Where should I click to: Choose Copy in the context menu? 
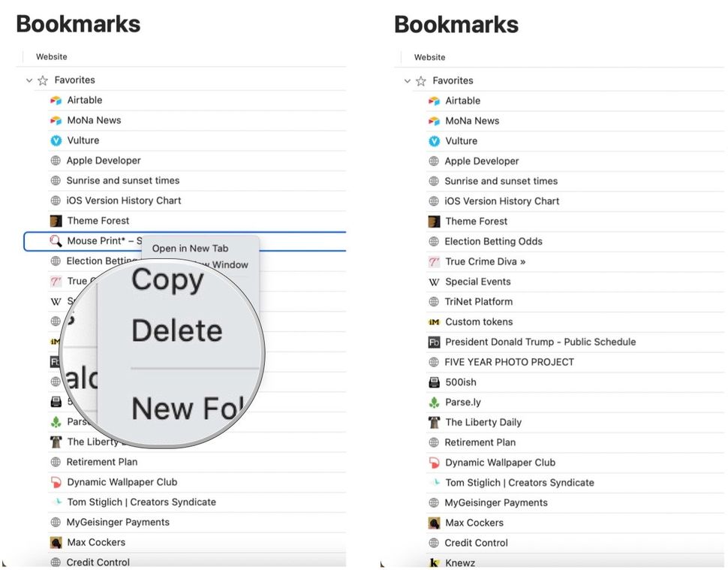click(x=167, y=281)
